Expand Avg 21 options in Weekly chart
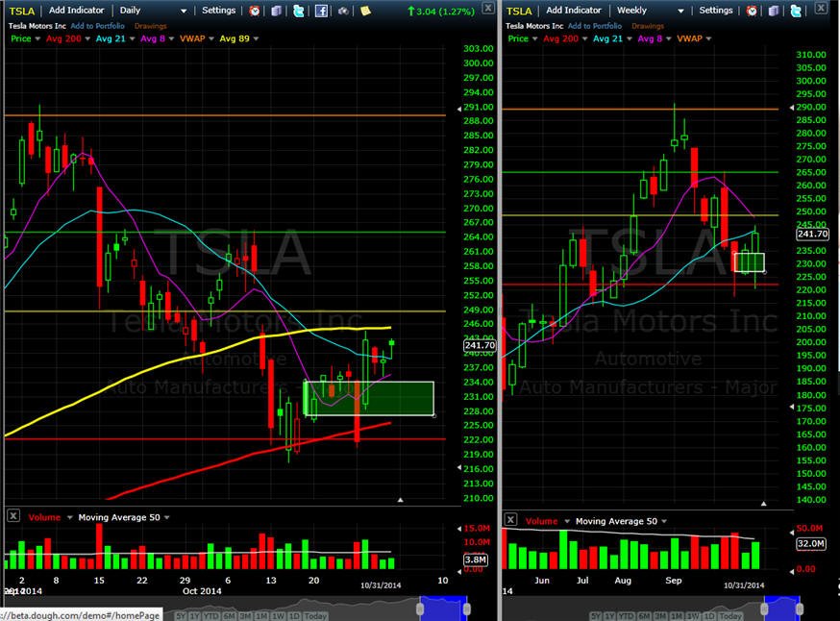The width and height of the screenshot is (840, 621). tap(629, 38)
